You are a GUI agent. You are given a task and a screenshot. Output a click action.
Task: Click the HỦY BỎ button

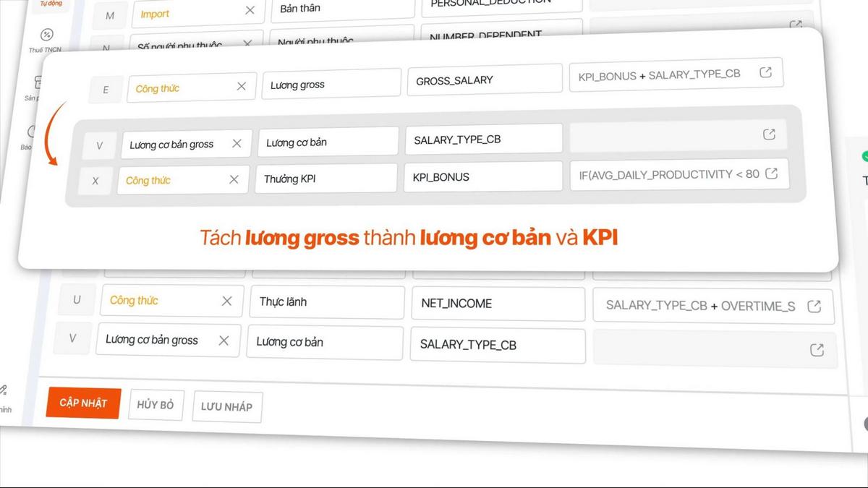point(156,405)
